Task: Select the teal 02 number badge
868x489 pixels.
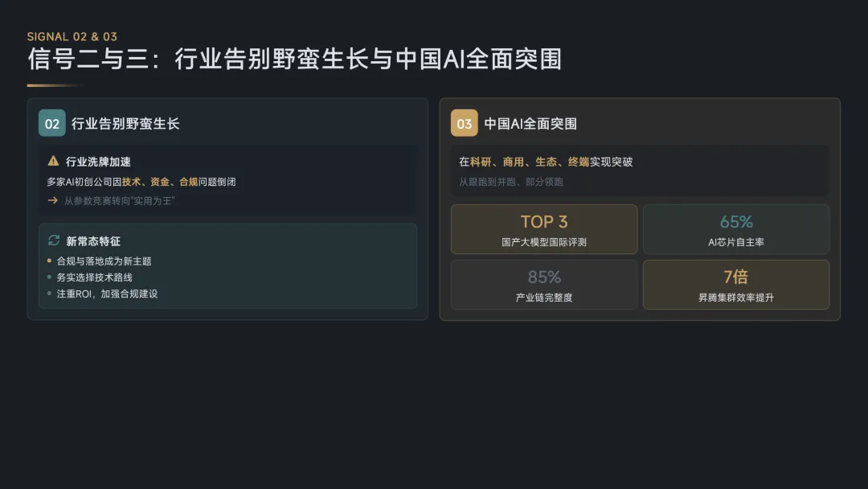Action: coord(52,123)
